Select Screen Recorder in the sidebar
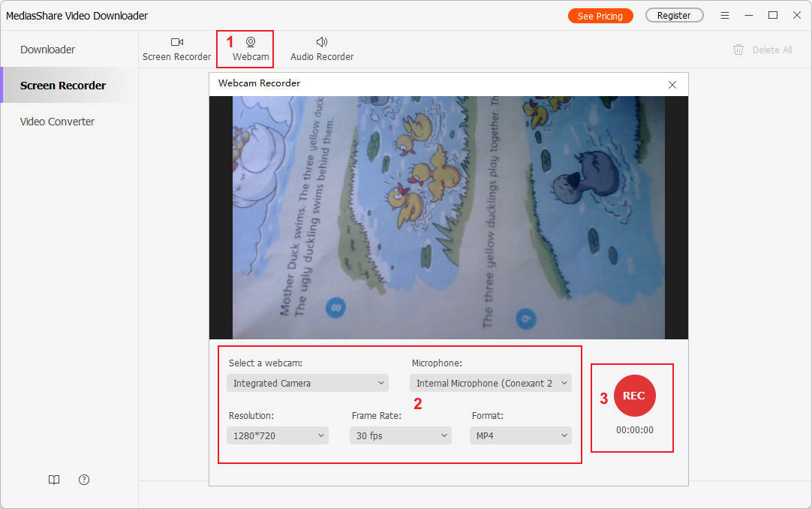This screenshot has height=509, width=812. pos(63,86)
